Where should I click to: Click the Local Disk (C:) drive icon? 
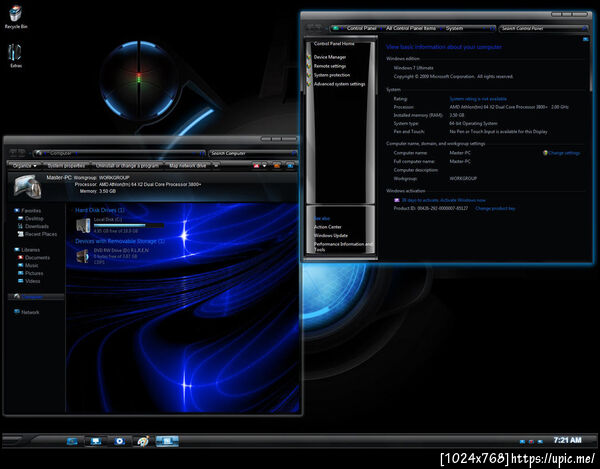[83, 225]
